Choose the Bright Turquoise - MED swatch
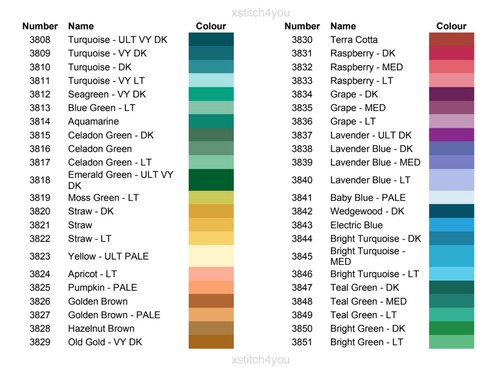The height and width of the screenshot is (375, 500). tap(451, 256)
